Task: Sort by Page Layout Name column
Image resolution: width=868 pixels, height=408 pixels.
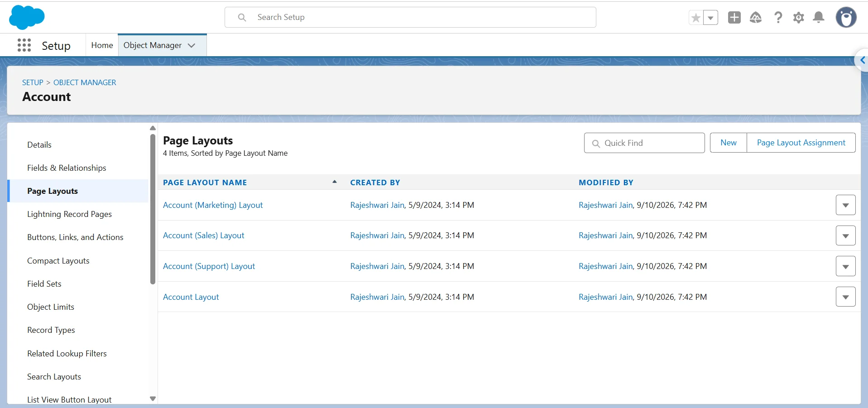Action: pyautogui.click(x=205, y=182)
